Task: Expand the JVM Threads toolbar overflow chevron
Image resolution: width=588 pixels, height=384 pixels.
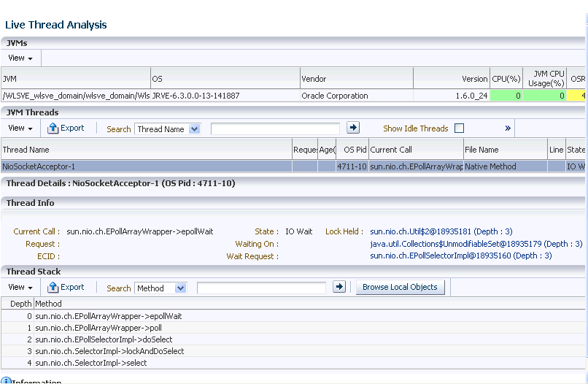Action: coord(508,128)
